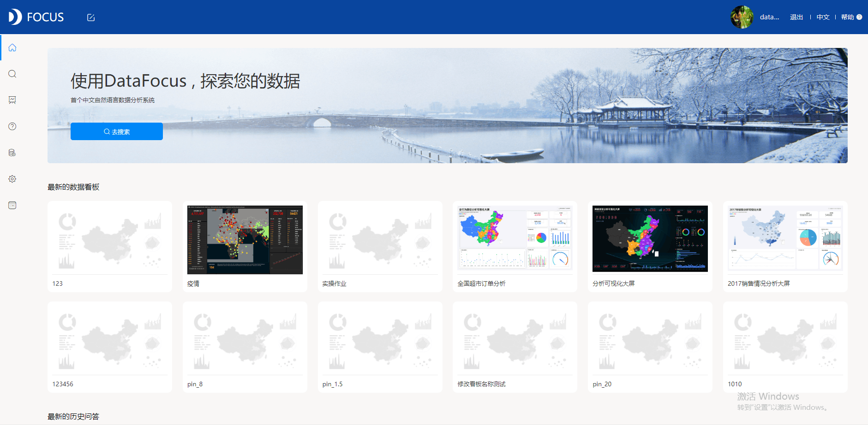Click the help question mark icon
Viewport: 868px width, 425px height.
point(859,17)
